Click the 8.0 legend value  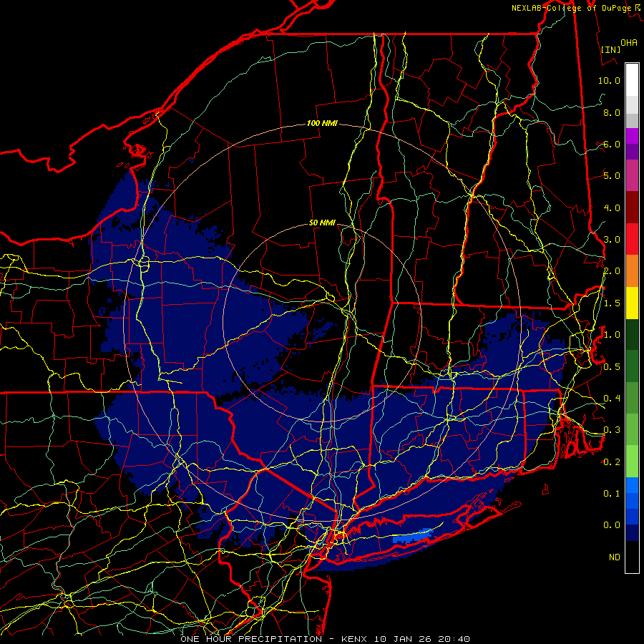(612, 112)
